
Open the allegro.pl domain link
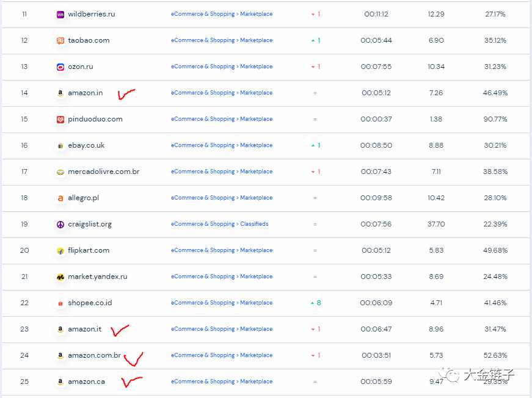(x=84, y=198)
